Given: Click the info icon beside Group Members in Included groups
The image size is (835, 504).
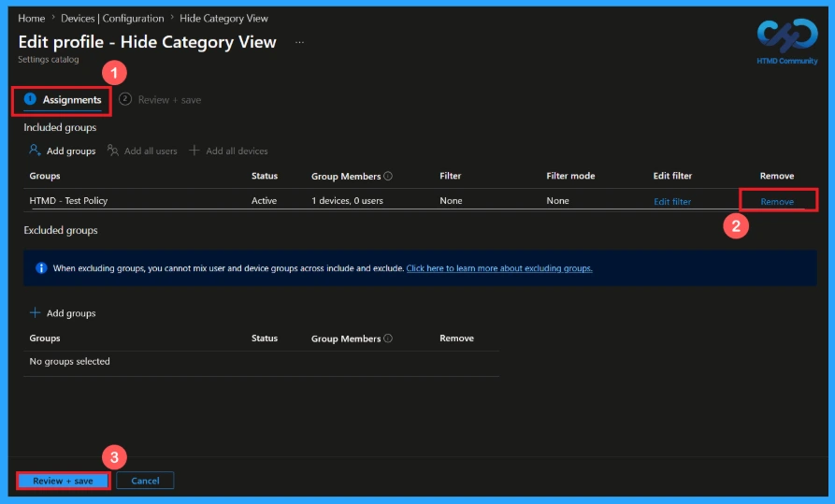Looking at the screenshot, I should (388, 176).
